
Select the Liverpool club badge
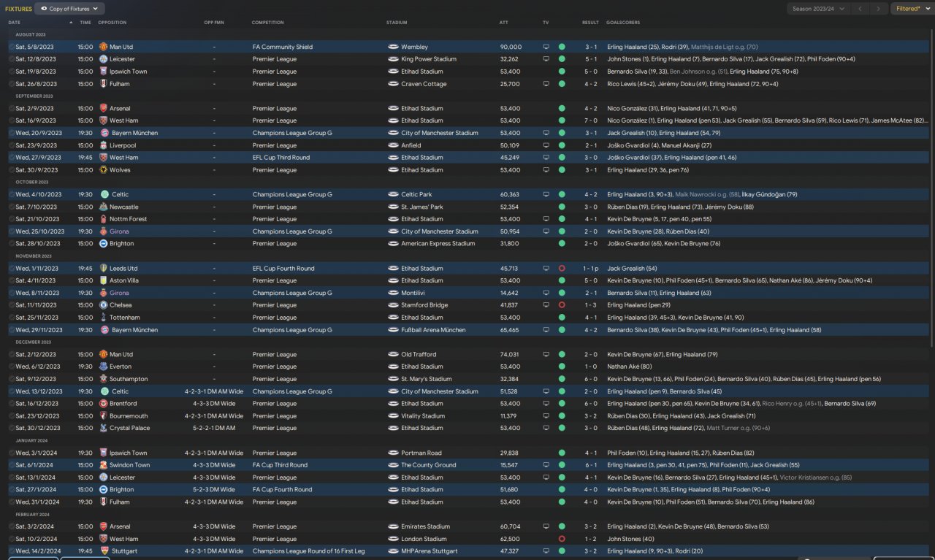pos(104,145)
